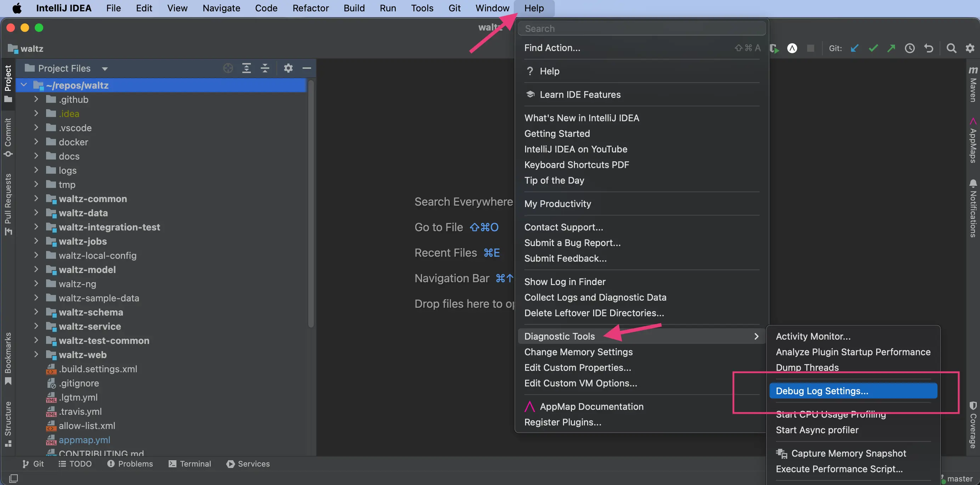Click the AppMap round toolbar icon
980x485 pixels.
click(792, 48)
